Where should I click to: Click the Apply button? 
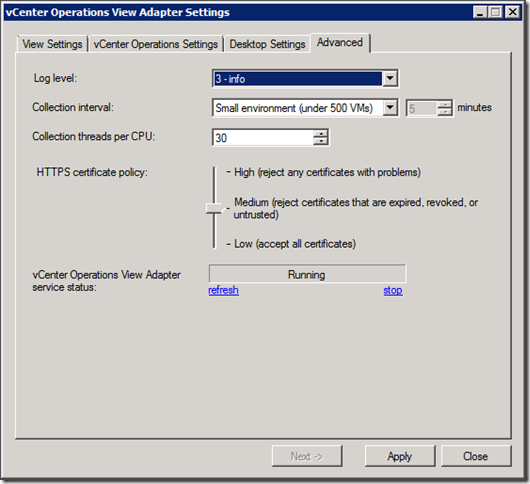click(x=400, y=456)
